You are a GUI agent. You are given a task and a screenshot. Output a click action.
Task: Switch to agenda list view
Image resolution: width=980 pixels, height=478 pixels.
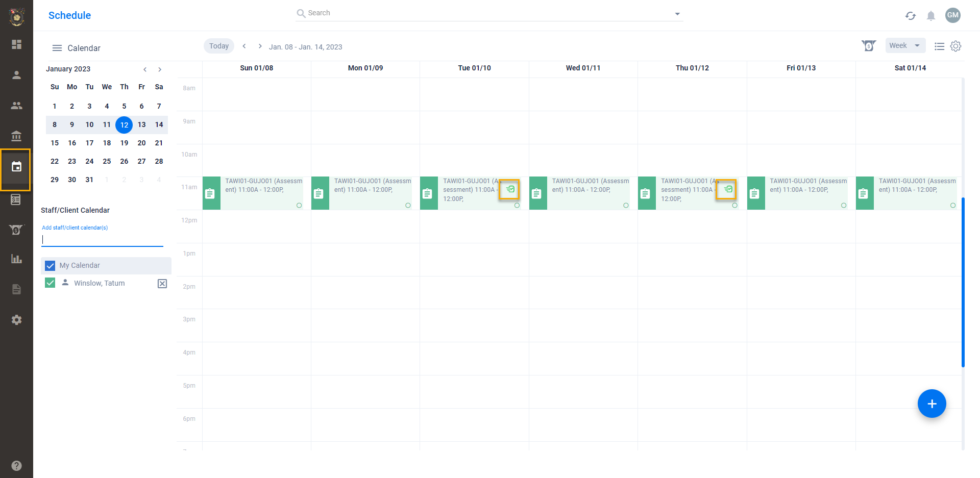click(939, 46)
